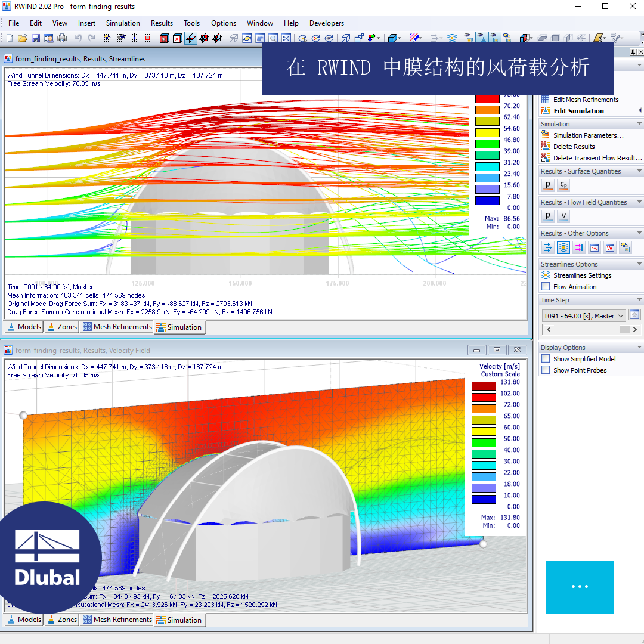Click the Velocity Field window minimize button
644x644 pixels.
[x=477, y=350]
